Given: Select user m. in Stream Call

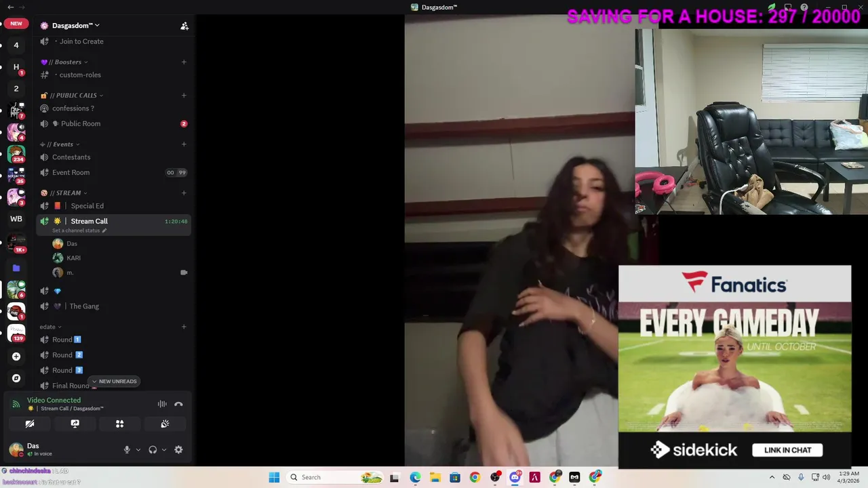Looking at the screenshot, I should (70, 272).
